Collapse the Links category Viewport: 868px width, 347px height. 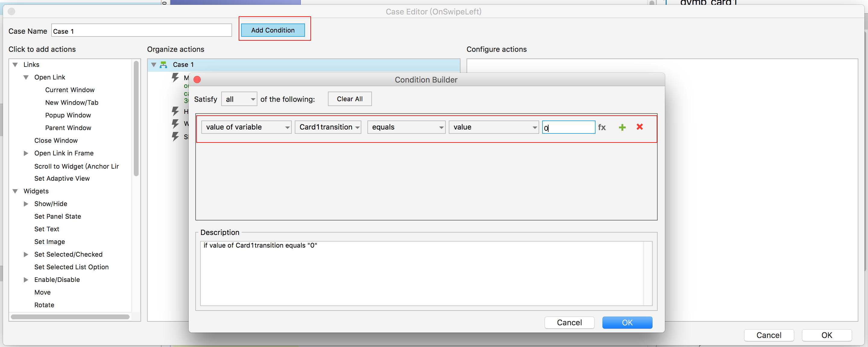coord(15,65)
